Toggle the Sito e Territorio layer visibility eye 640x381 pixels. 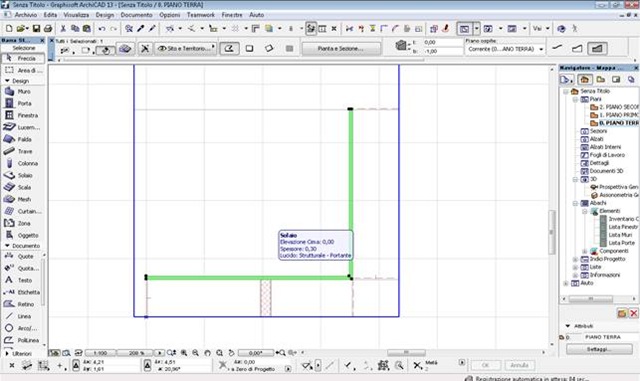coord(162,48)
